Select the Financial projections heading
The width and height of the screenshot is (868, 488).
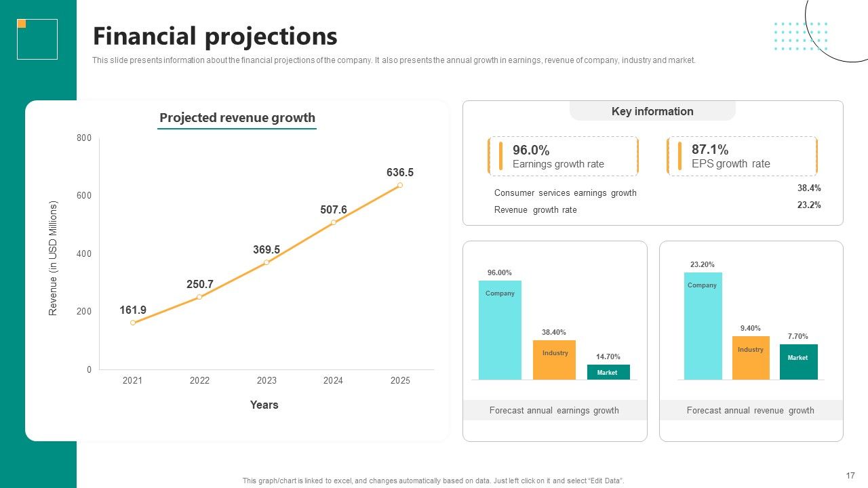(215, 36)
